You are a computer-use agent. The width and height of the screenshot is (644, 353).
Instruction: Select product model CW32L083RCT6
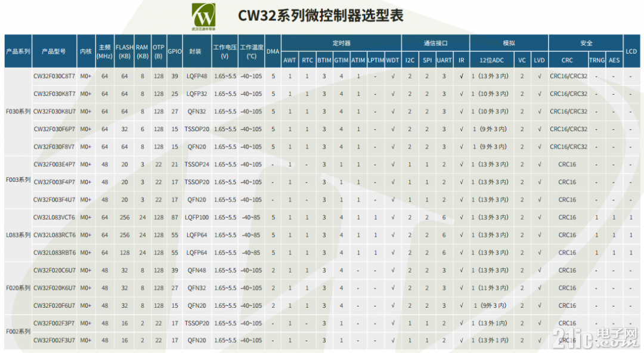pyautogui.click(x=54, y=235)
